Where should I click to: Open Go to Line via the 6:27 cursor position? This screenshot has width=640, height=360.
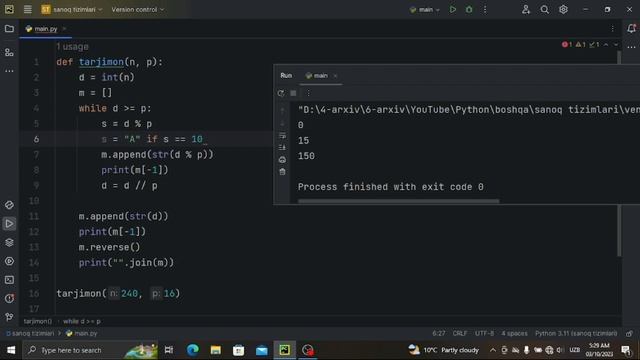click(439, 333)
